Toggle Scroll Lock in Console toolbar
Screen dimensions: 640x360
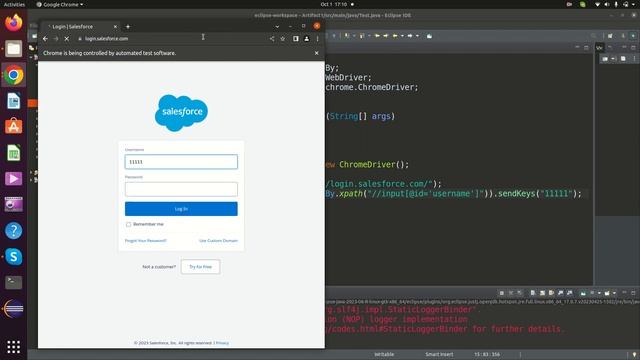pyautogui.click(x=542, y=293)
